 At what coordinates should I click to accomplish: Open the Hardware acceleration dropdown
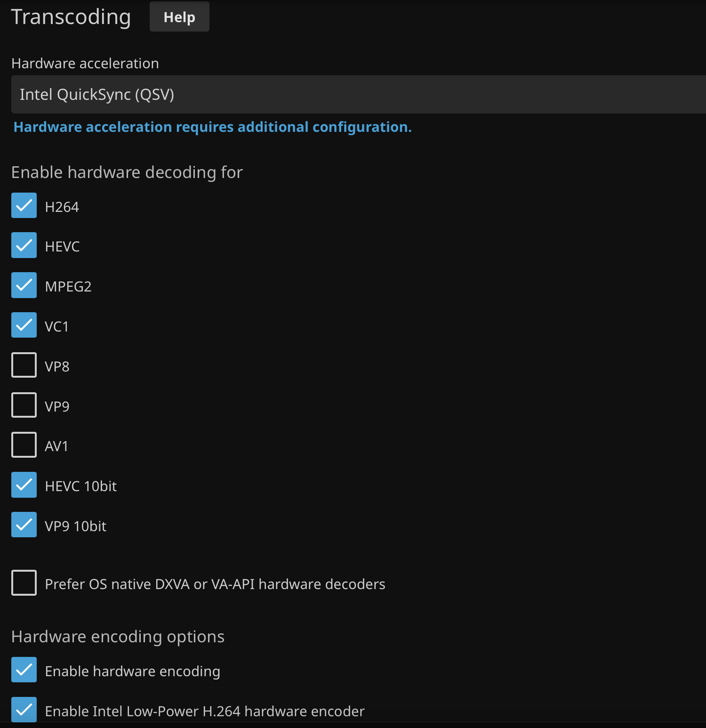click(358, 95)
